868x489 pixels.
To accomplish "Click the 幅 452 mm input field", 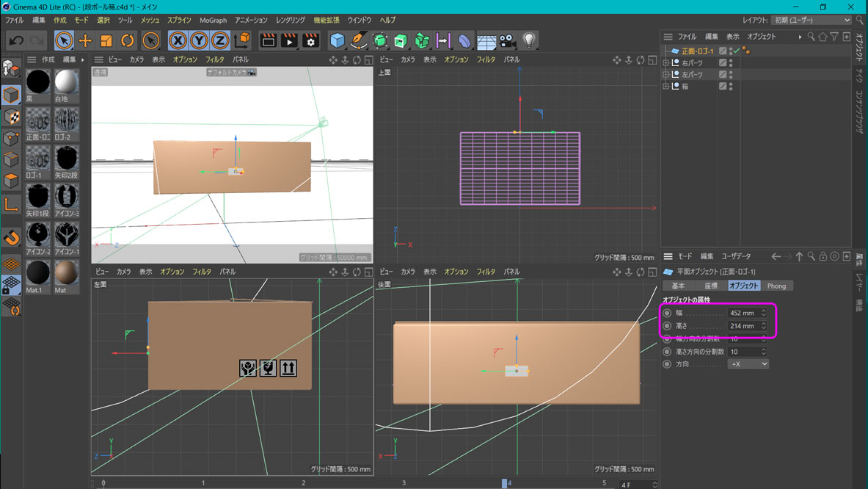I will [x=743, y=314].
